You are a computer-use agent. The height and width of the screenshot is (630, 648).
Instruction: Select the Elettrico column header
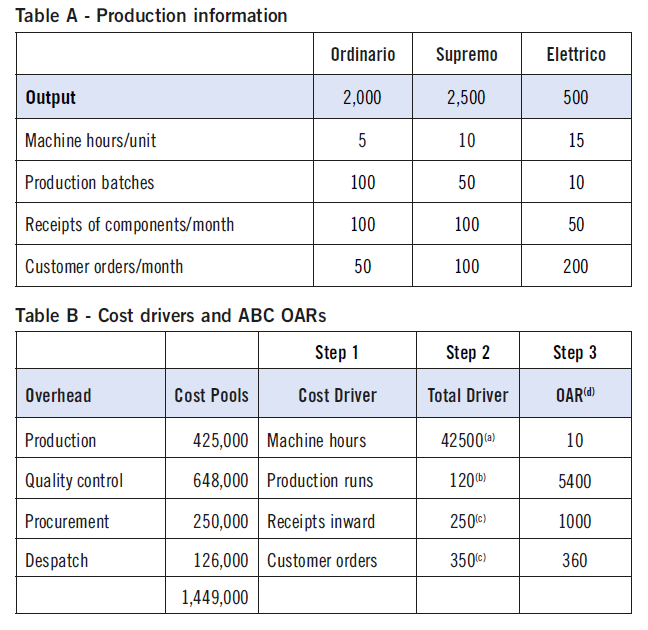[x=576, y=55]
